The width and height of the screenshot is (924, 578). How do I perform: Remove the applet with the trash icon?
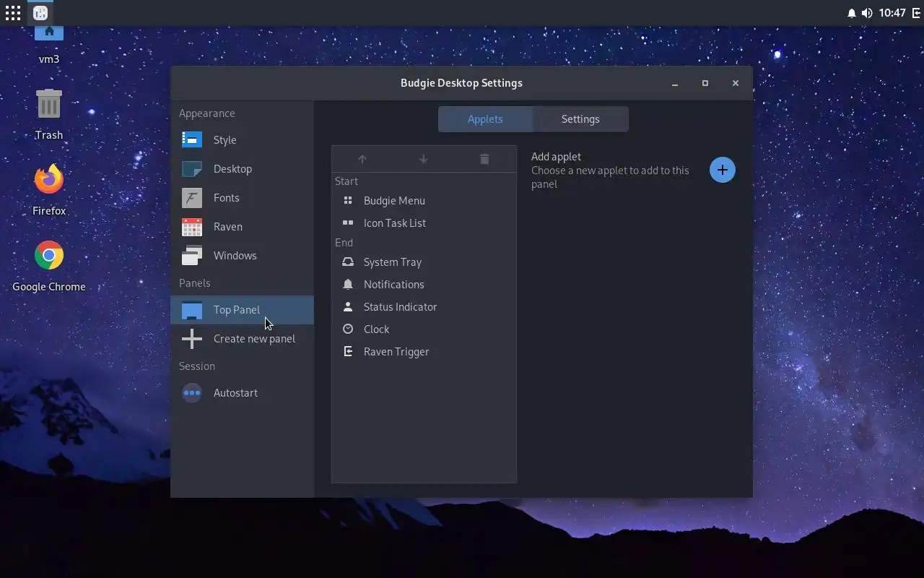click(x=484, y=159)
